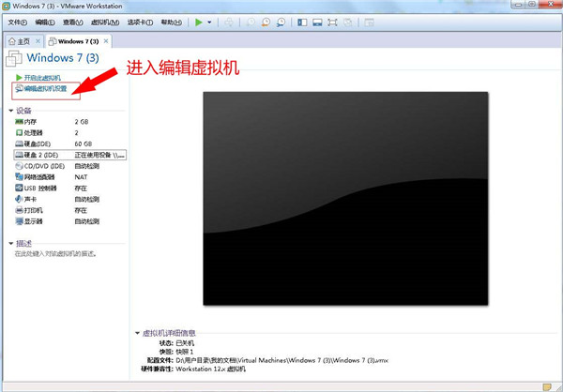This screenshot has width=563, height=392.
Task: Click the virtual machine icon beside Windows 7 (3) heading
Action: (x=14, y=58)
